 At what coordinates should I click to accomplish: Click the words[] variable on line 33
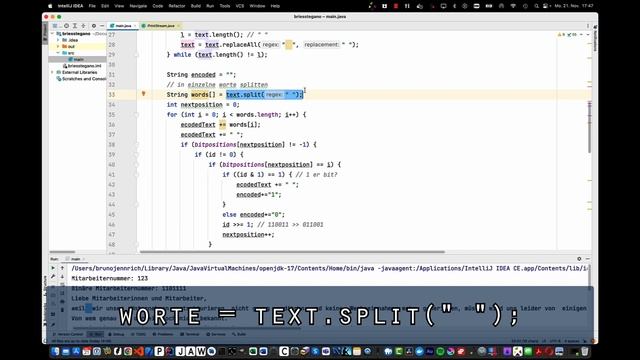click(203, 95)
